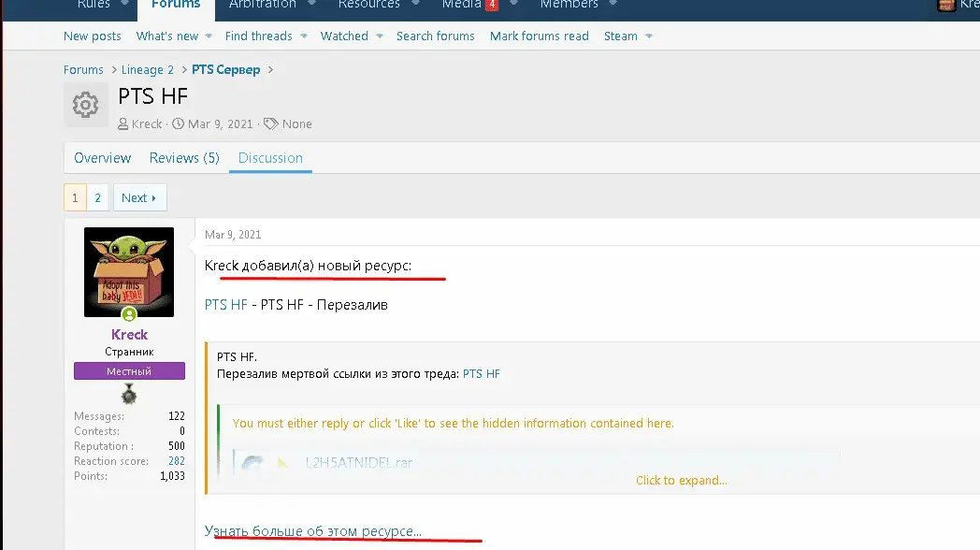This screenshot has width=980, height=550.
Task: Click the Странник user title
Action: [x=129, y=352]
